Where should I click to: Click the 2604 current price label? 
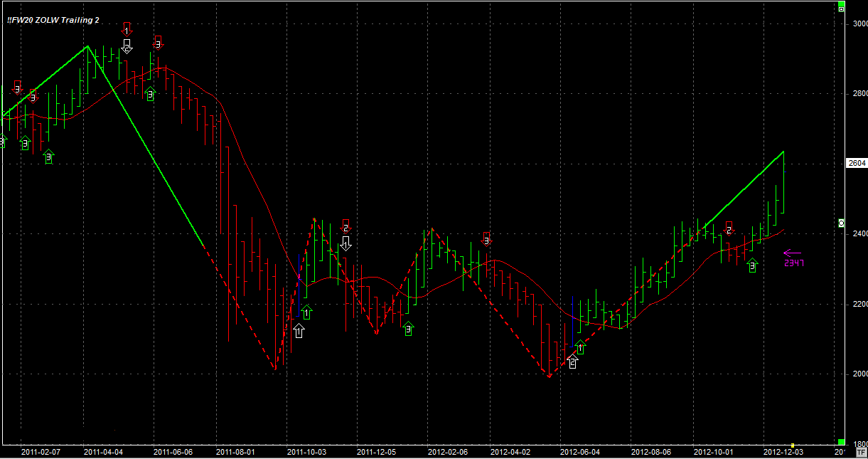coord(857,163)
